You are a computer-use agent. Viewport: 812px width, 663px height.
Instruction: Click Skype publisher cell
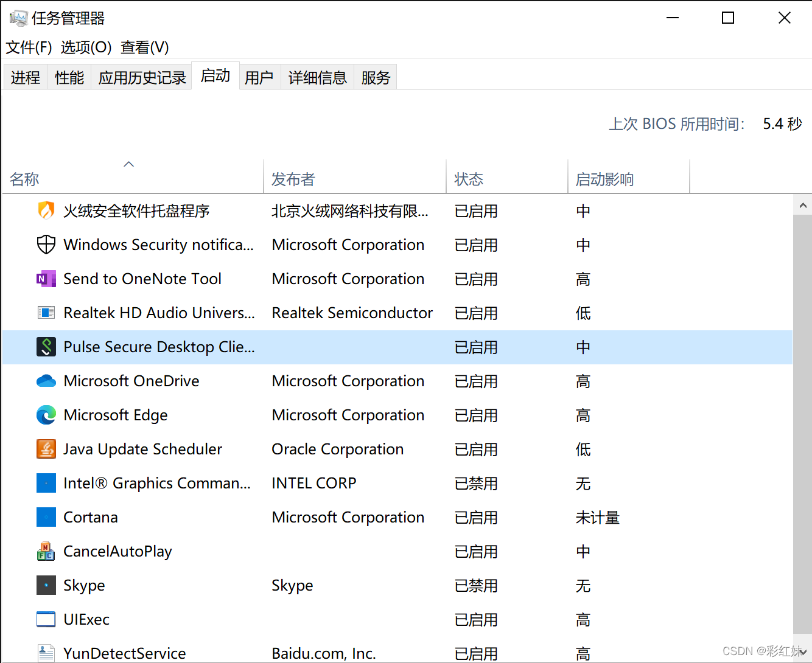click(292, 585)
